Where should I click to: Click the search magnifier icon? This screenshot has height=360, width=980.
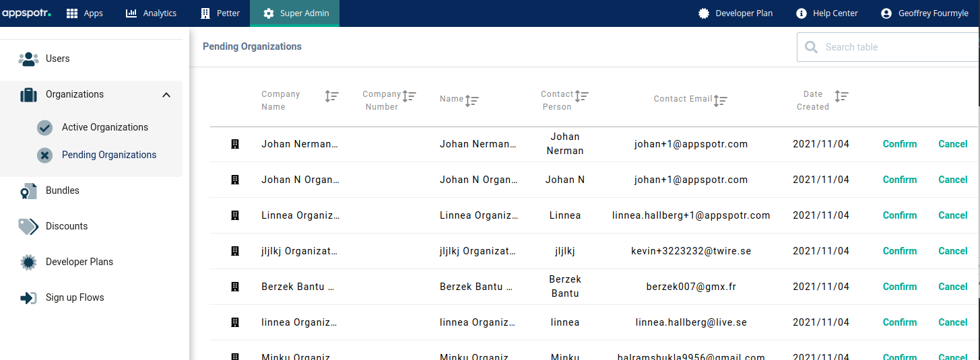pos(812,47)
